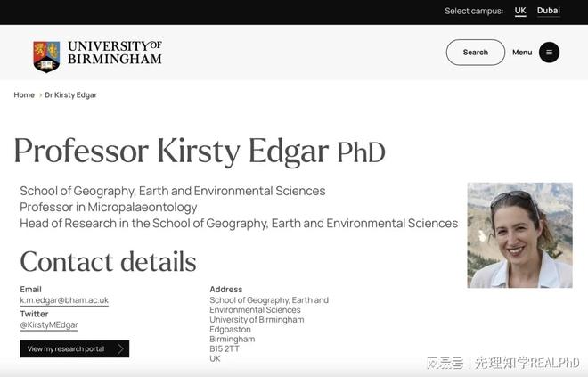
Task: Click the 'B15 2TT' postcode text
Action: (x=225, y=348)
